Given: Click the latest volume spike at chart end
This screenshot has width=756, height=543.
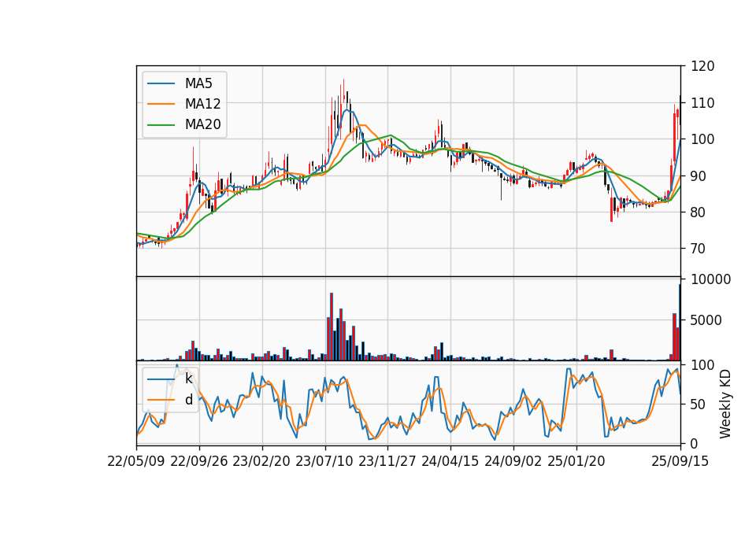Looking at the screenshot, I should (x=680, y=323).
